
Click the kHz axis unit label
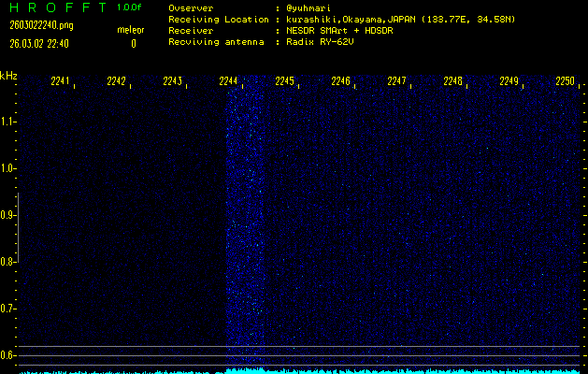pos(8,76)
